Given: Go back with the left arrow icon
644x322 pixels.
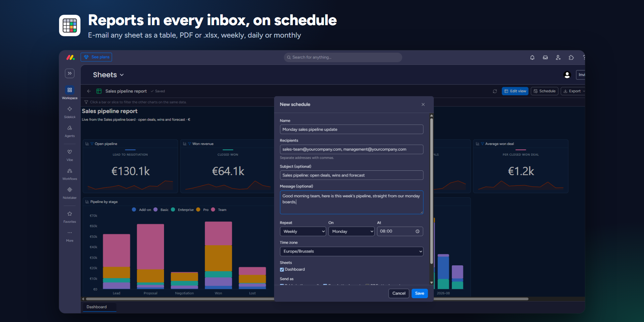Looking at the screenshot, I should coord(89,91).
